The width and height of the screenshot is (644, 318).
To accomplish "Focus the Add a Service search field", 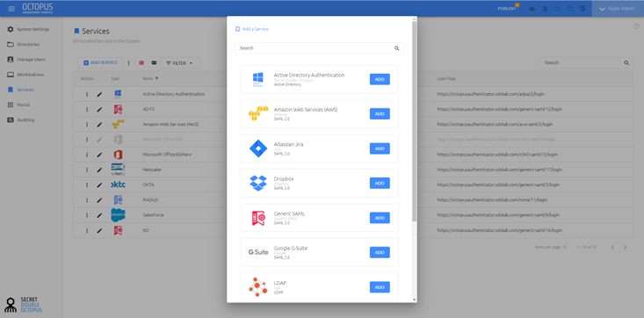I will click(315, 48).
